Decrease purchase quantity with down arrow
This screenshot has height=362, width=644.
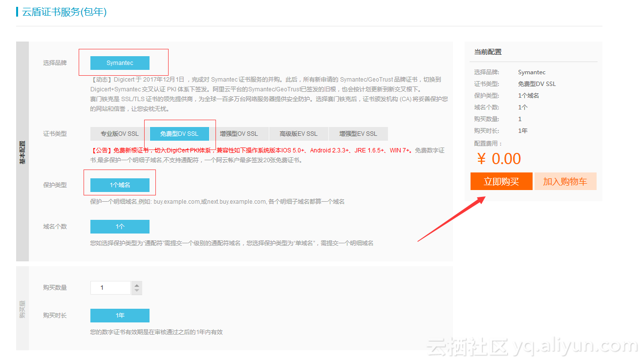[x=137, y=291]
